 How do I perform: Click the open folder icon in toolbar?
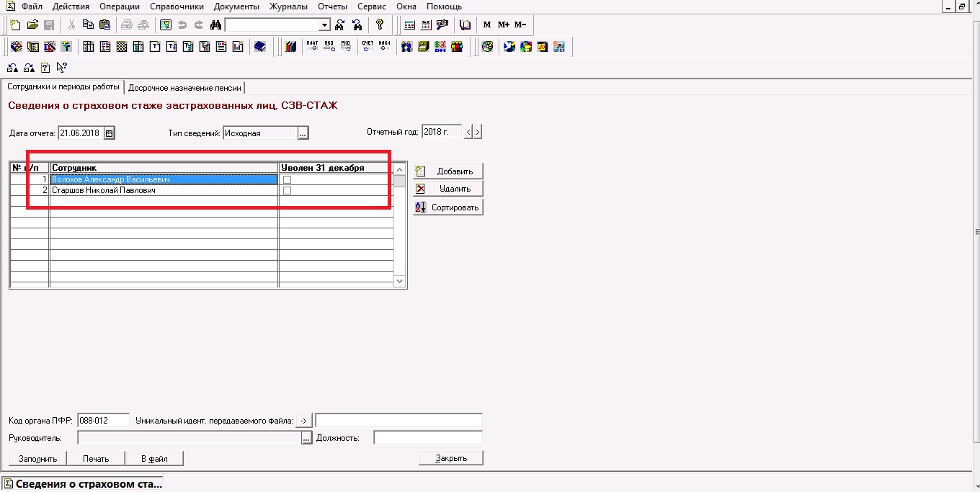(32, 25)
